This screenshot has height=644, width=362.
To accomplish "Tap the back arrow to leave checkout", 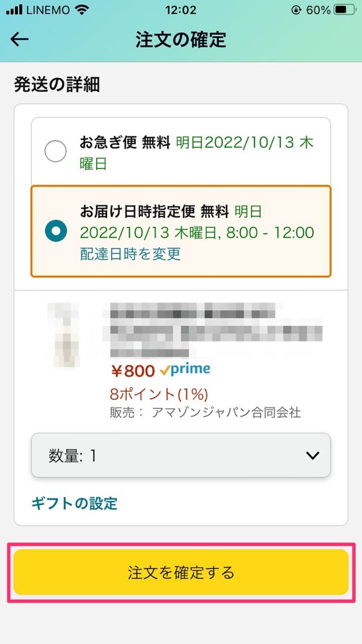I will click(x=19, y=39).
